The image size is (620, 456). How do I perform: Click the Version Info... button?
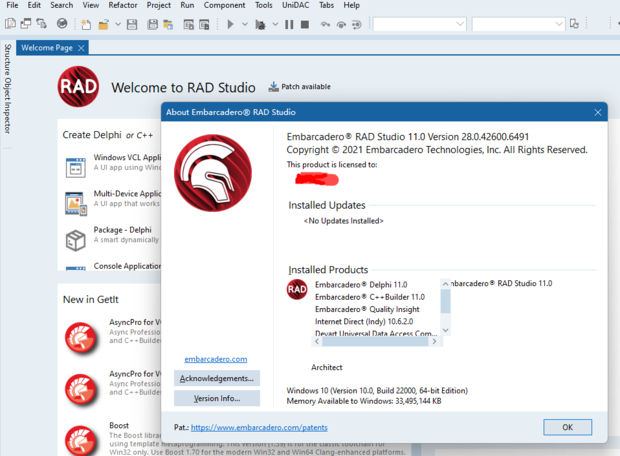click(x=217, y=398)
